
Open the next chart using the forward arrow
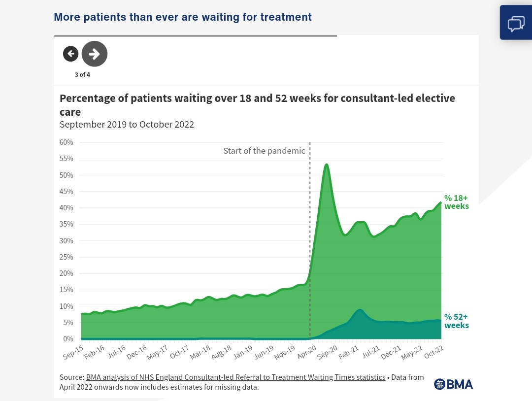pyautogui.click(x=94, y=54)
